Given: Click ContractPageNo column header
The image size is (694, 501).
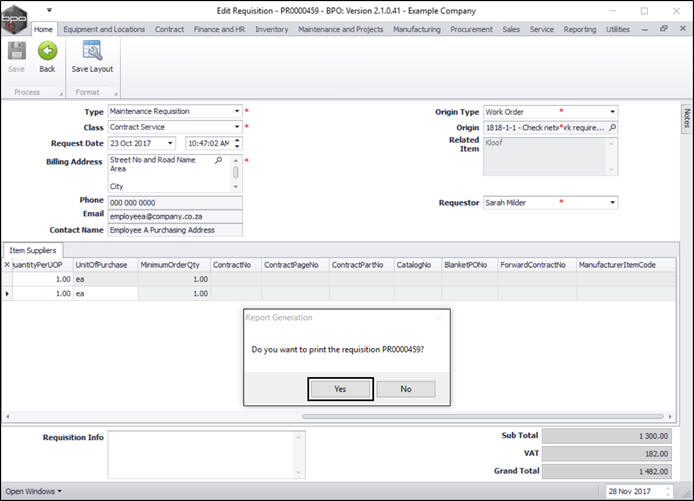Looking at the screenshot, I should click(295, 265).
